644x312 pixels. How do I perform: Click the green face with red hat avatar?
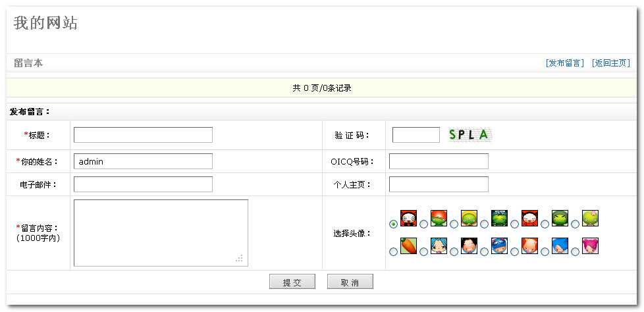(439, 219)
